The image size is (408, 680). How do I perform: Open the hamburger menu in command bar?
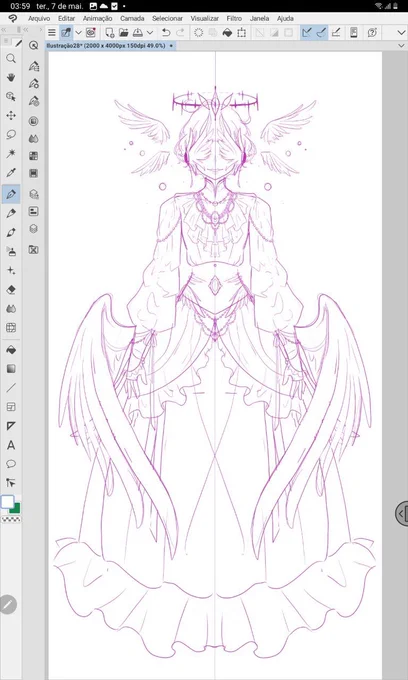(52, 32)
